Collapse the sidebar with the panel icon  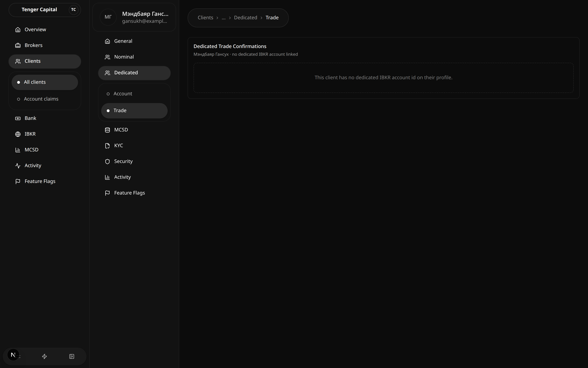tap(72, 357)
